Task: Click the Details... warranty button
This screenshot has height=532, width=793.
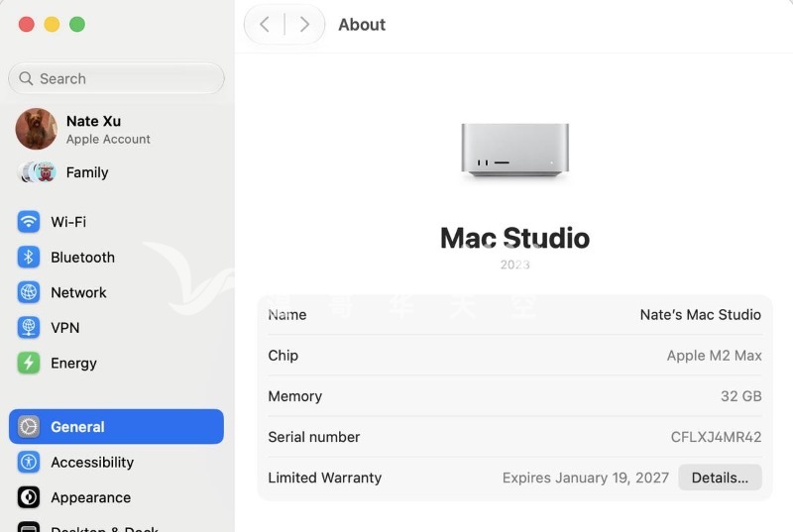Action: [x=720, y=478]
